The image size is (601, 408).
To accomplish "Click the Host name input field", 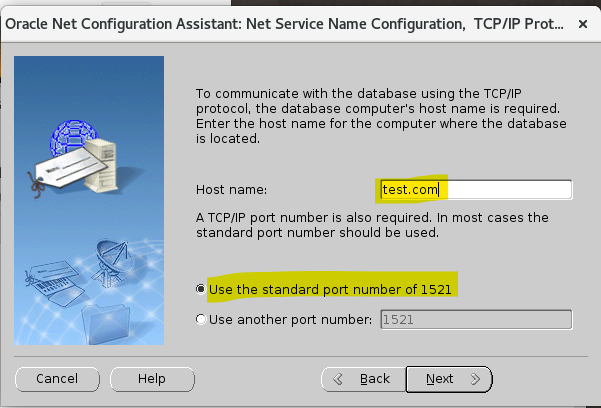I will (476, 189).
